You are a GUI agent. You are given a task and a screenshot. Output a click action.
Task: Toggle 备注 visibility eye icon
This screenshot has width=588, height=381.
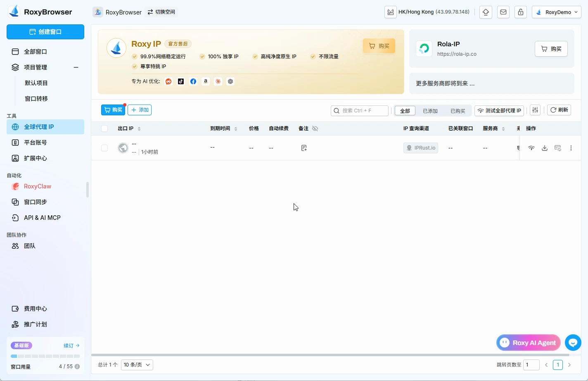click(x=315, y=129)
